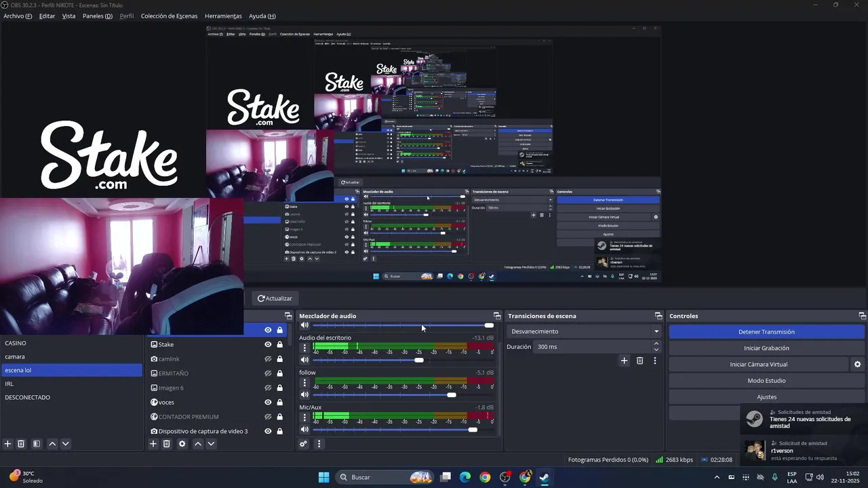Move scene up with arrow icon
This screenshot has height=488, width=868.
click(x=52, y=444)
